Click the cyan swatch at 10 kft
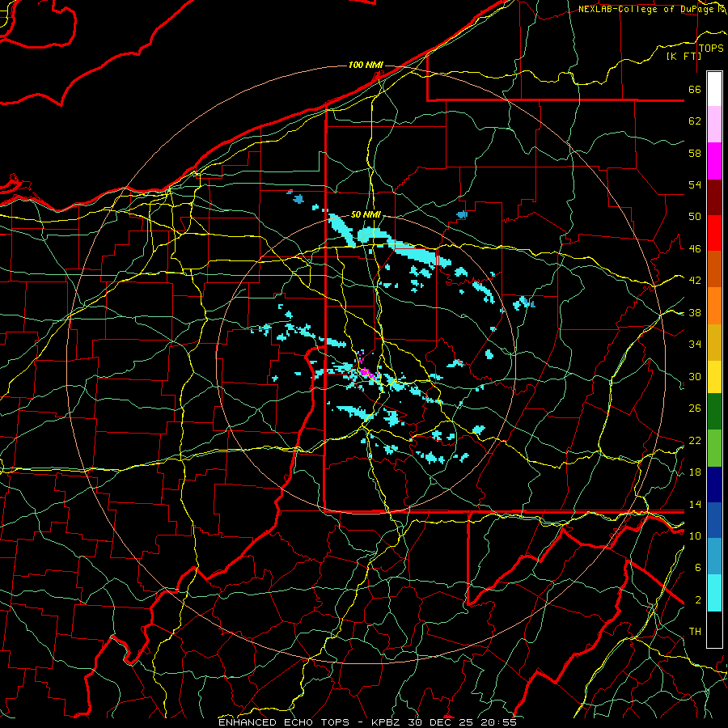The height and width of the screenshot is (728, 728). pyautogui.click(x=714, y=593)
